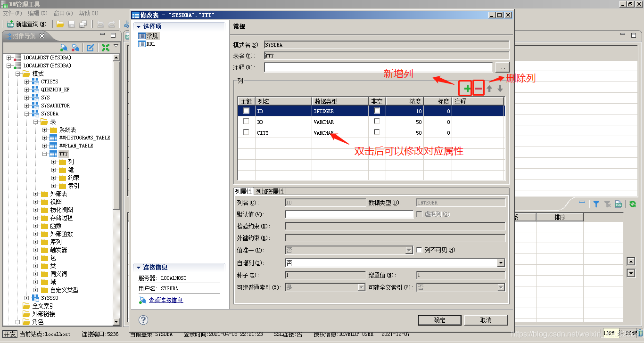The height and width of the screenshot is (343, 644).
Task: Toggle not-null checkbox for DD row
Action: click(x=377, y=122)
